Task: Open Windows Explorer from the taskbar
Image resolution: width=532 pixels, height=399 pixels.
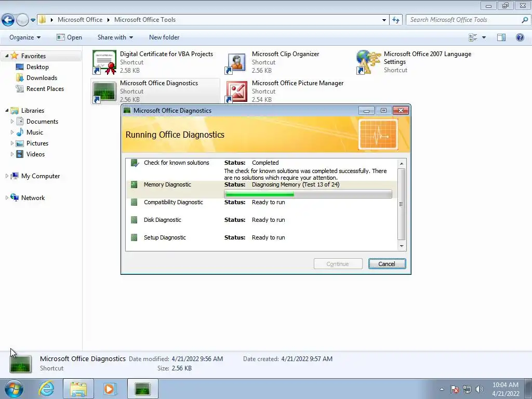Action: 78,389
